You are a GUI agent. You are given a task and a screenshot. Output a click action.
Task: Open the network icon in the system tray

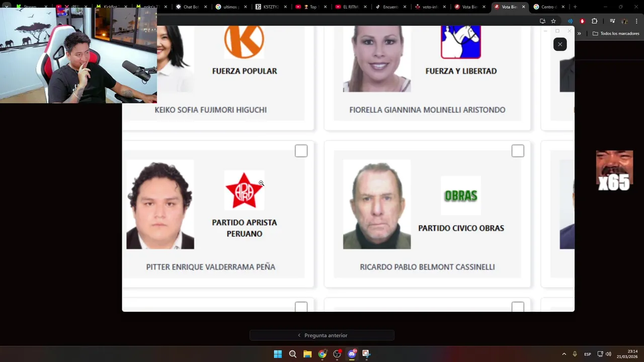600,354
